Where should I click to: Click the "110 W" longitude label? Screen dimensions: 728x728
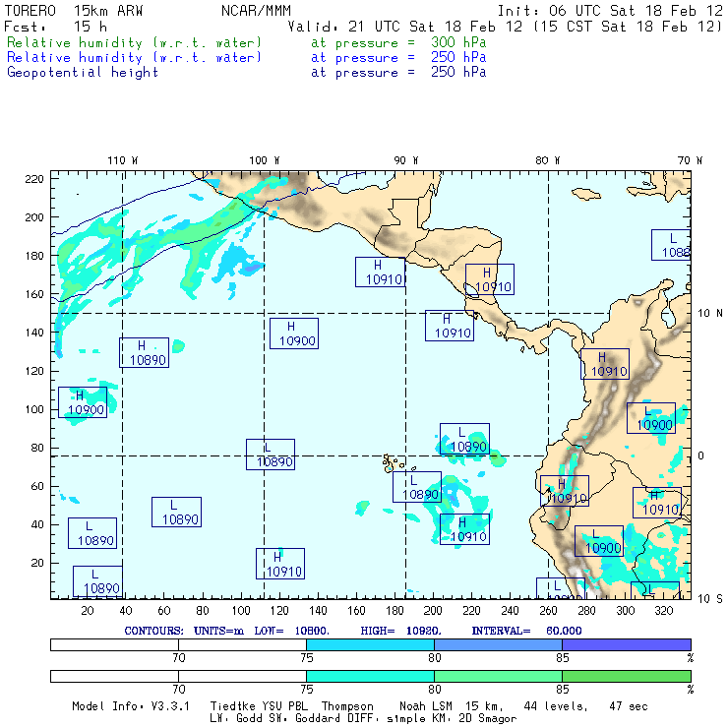(x=123, y=160)
